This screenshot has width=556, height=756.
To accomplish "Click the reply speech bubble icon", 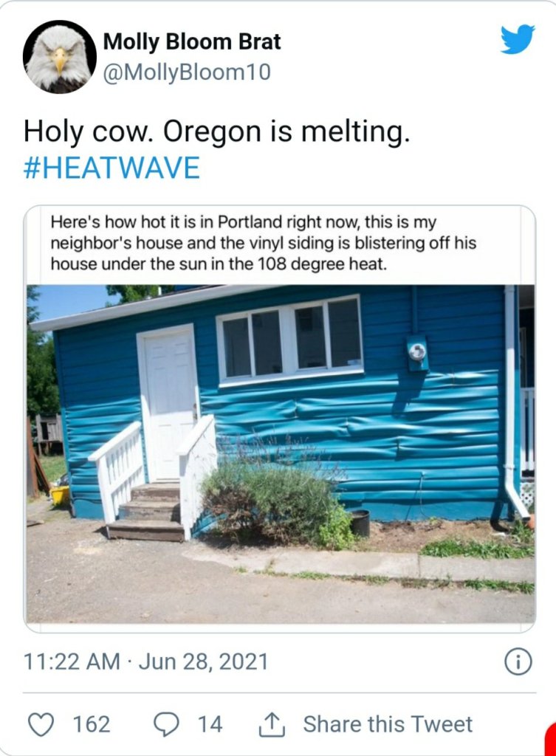I will point(165,724).
